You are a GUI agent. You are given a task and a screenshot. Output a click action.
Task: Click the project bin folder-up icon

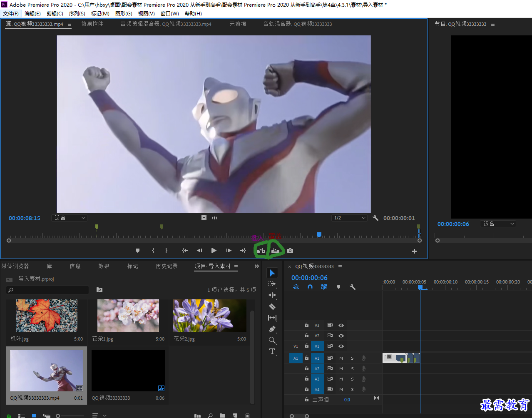coord(9,279)
